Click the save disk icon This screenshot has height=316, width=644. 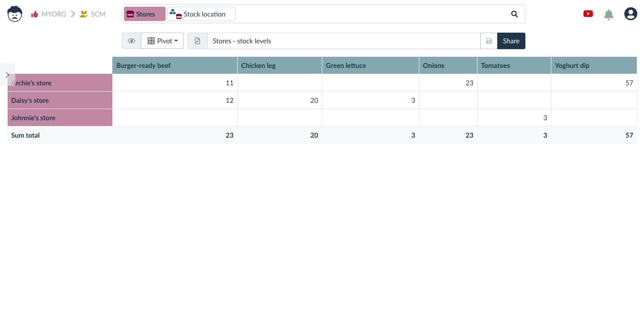489,41
